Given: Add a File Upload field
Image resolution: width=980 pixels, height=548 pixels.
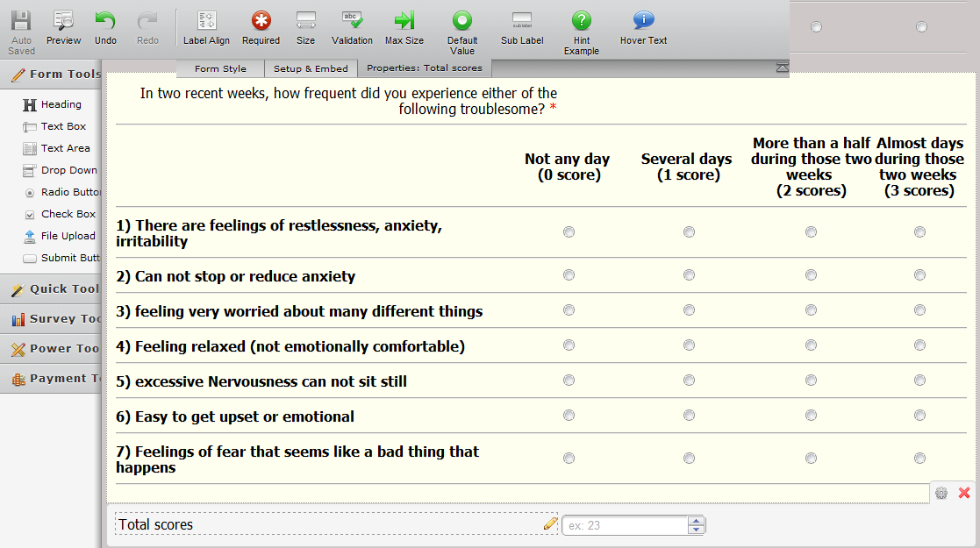Looking at the screenshot, I should [x=60, y=236].
